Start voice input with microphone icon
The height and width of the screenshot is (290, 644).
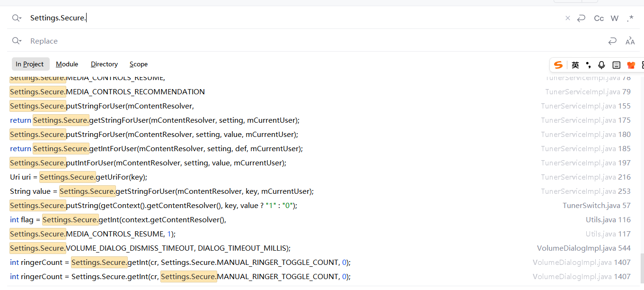(601, 65)
